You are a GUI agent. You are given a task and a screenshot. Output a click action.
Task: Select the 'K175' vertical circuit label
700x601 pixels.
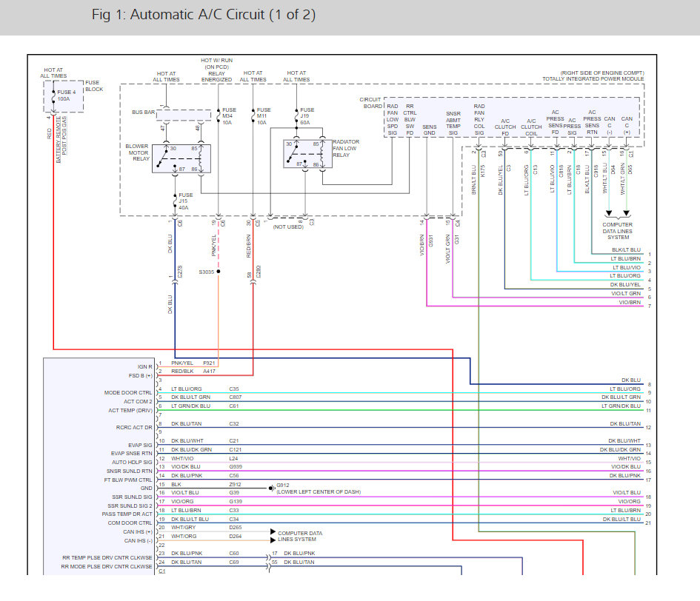(482, 171)
